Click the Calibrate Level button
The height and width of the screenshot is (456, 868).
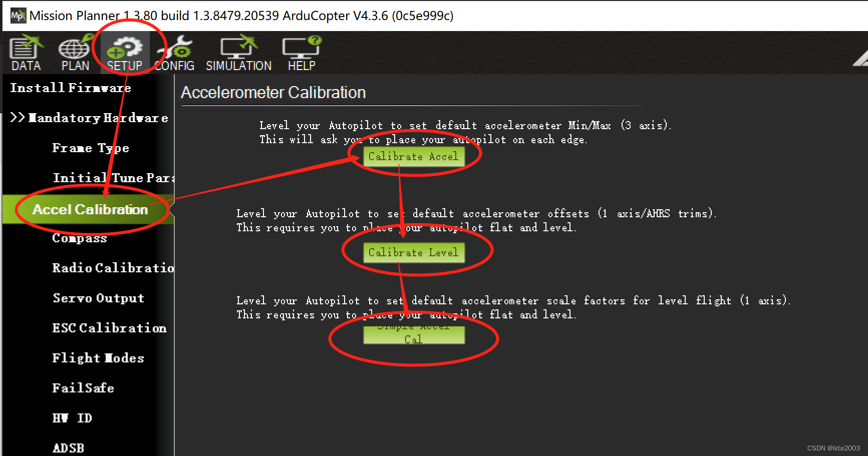pos(414,252)
